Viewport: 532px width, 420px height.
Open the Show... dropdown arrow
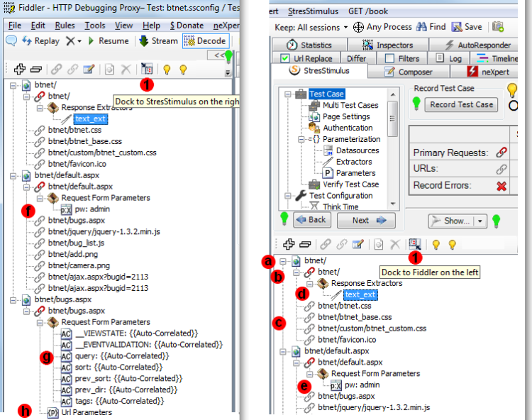click(x=480, y=221)
